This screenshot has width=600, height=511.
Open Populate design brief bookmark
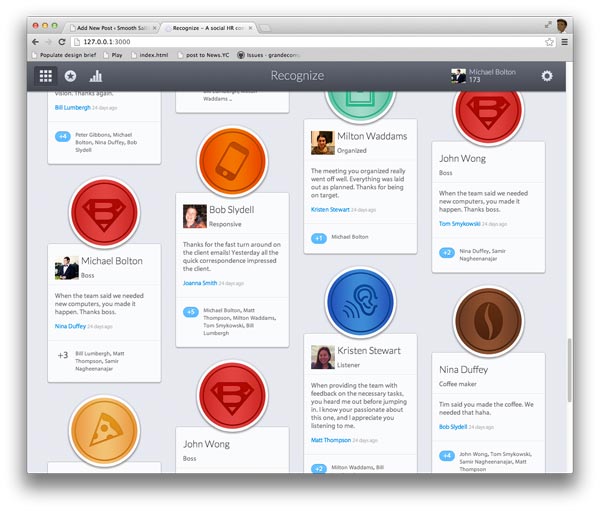click(x=64, y=55)
